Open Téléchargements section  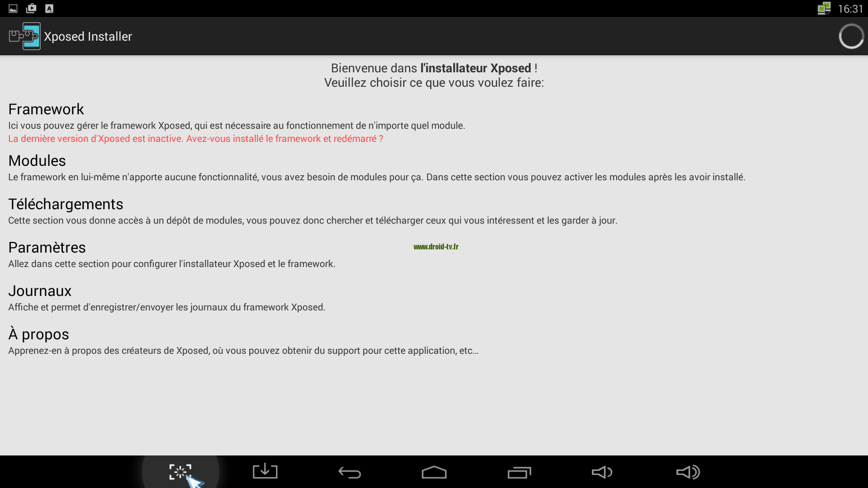click(66, 204)
